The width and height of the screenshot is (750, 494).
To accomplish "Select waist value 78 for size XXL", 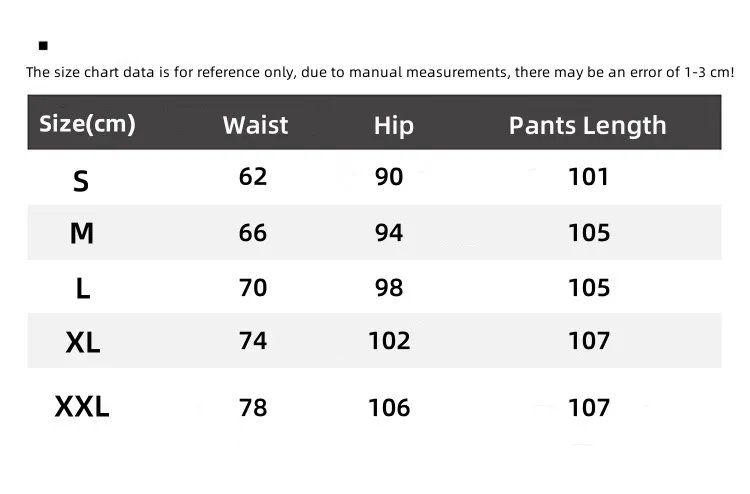I will (x=253, y=408).
